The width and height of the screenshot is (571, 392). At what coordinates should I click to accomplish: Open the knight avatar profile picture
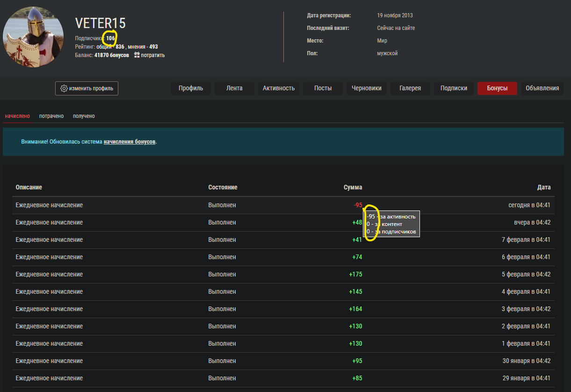(33, 37)
